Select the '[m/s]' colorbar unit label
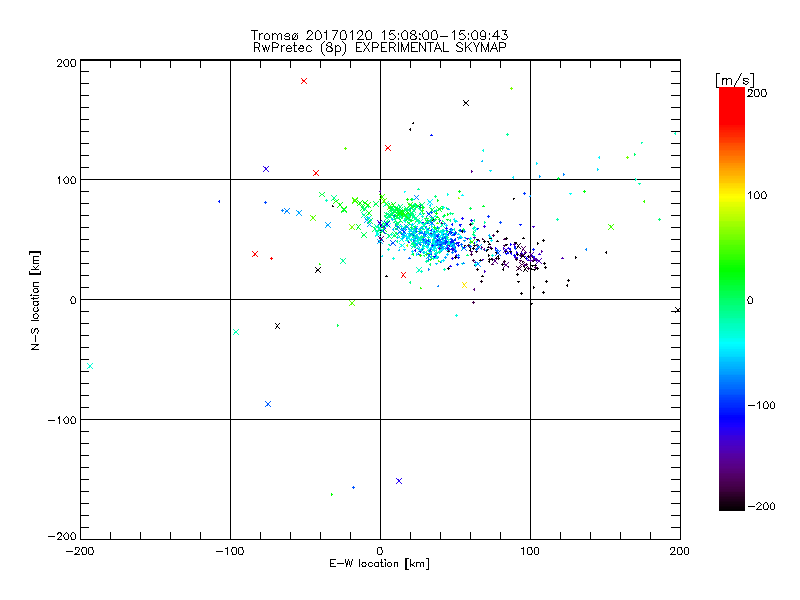The width and height of the screenshot is (800, 600). (734, 80)
